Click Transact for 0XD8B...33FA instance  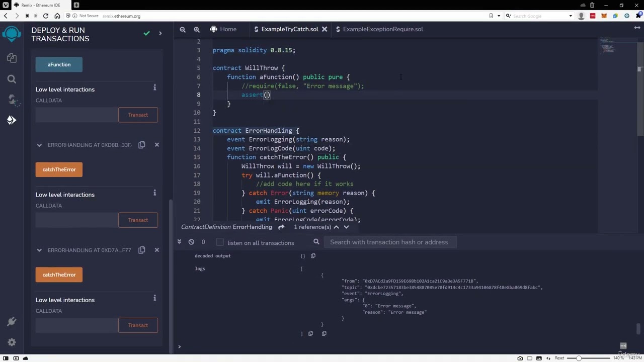click(138, 220)
